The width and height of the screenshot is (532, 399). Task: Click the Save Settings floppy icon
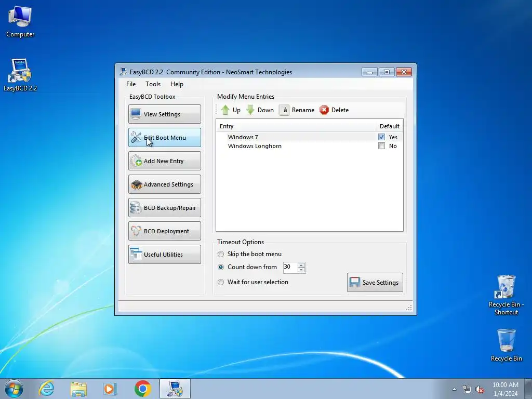pos(354,282)
